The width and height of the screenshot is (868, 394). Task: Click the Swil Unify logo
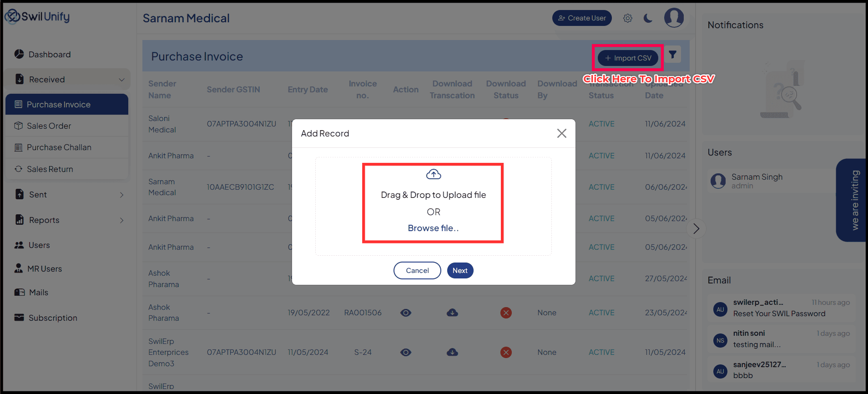pyautogui.click(x=37, y=16)
